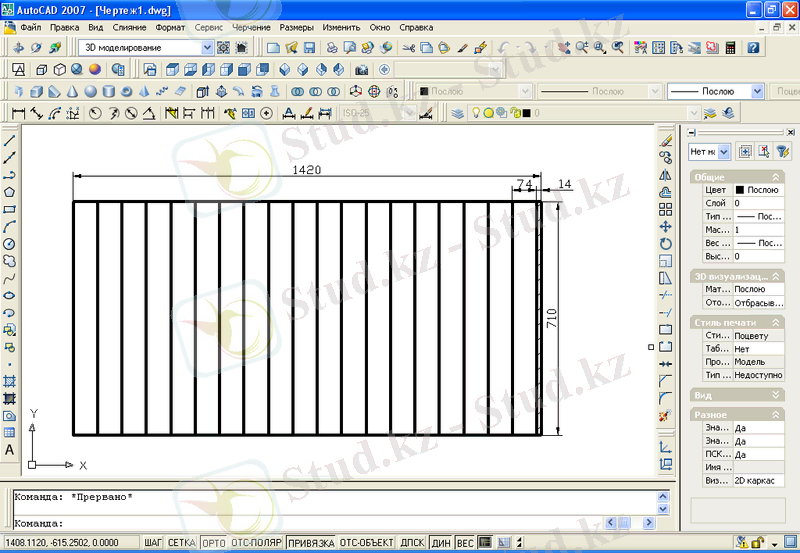Choose the multiline Text tool
This screenshot has height=553, width=800.
pos(10,450)
